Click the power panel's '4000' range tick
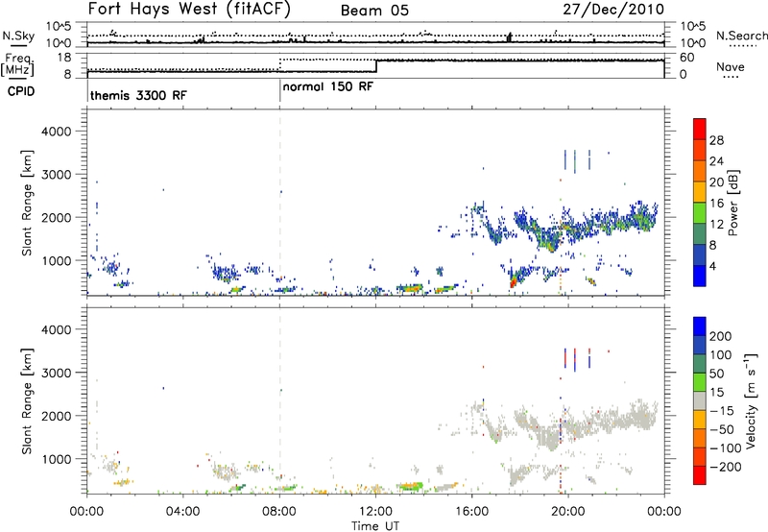Viewport: 768px width, 532px height. point(57,132)
